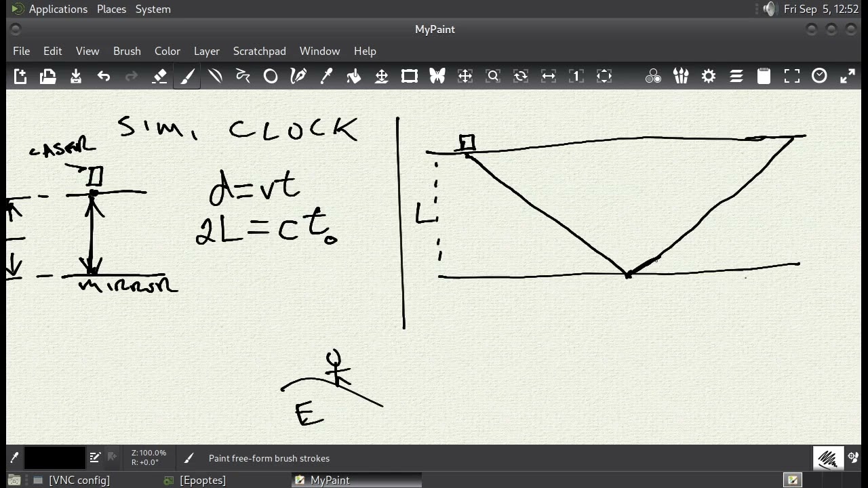Open the Places system menu
868x488 pixels.
pyautogui.click(x=111, y=9)
